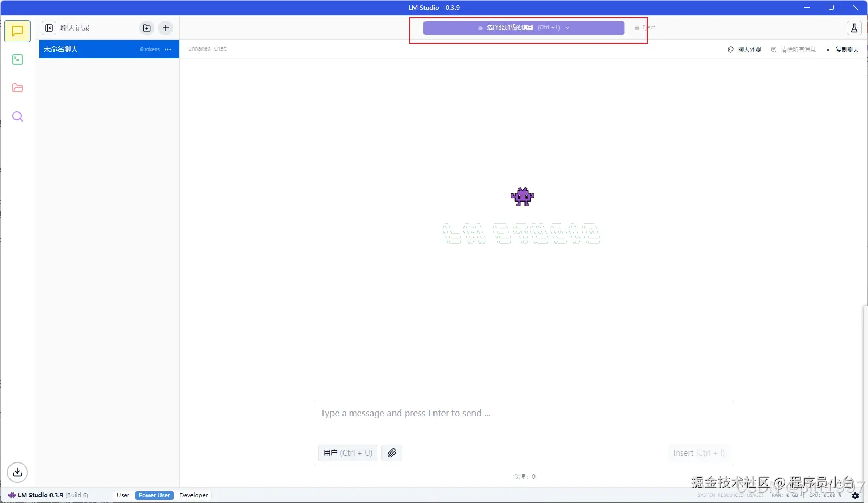Click the Eject model button

click(x=645, y=28)
